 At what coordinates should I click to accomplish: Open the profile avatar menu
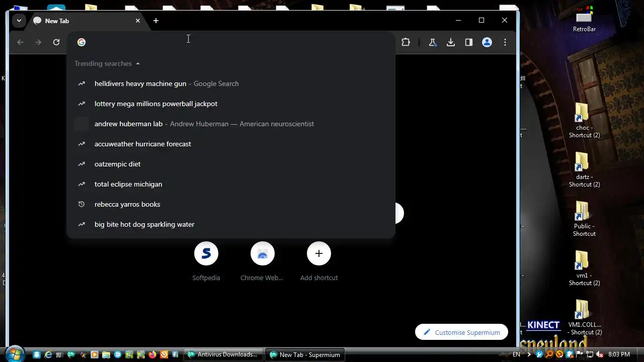(x=487, y=42)
